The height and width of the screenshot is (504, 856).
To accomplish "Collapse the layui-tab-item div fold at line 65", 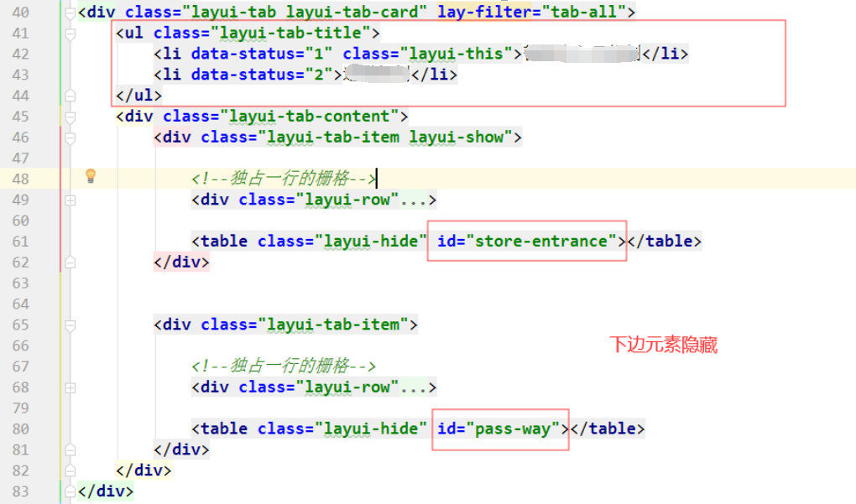I will click(70, 325).
